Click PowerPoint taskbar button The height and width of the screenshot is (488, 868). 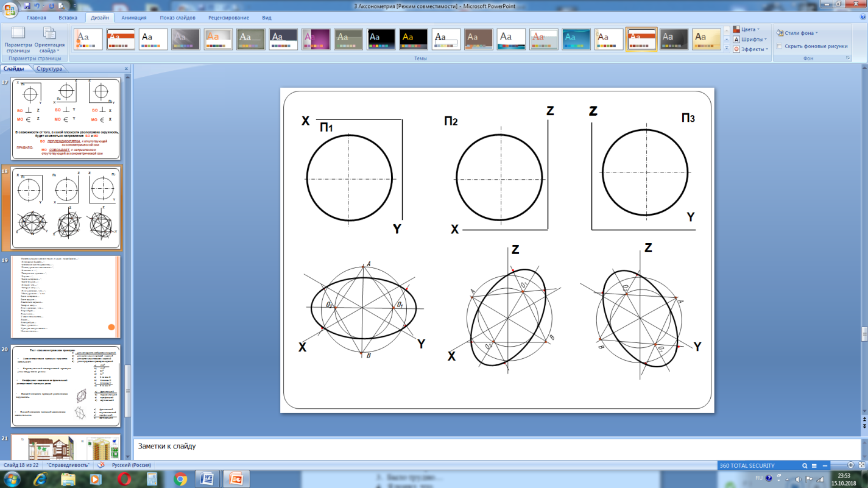[236, 479]
